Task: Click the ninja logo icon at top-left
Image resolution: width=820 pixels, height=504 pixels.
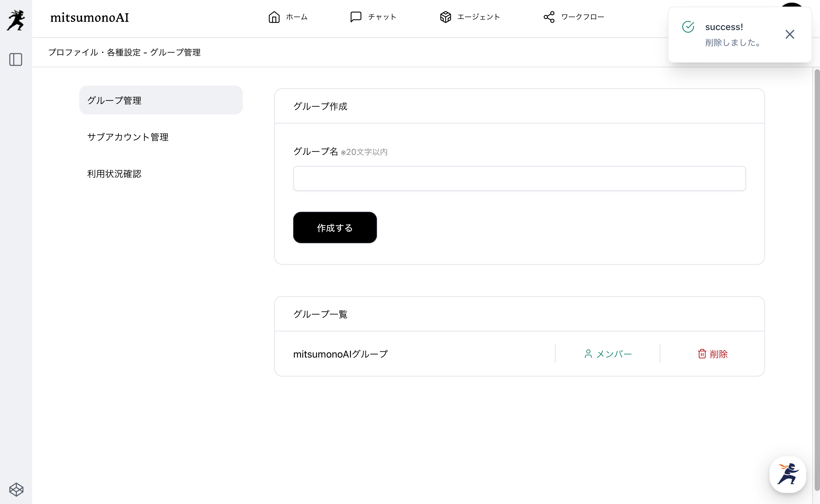Action: click(16, 20)
